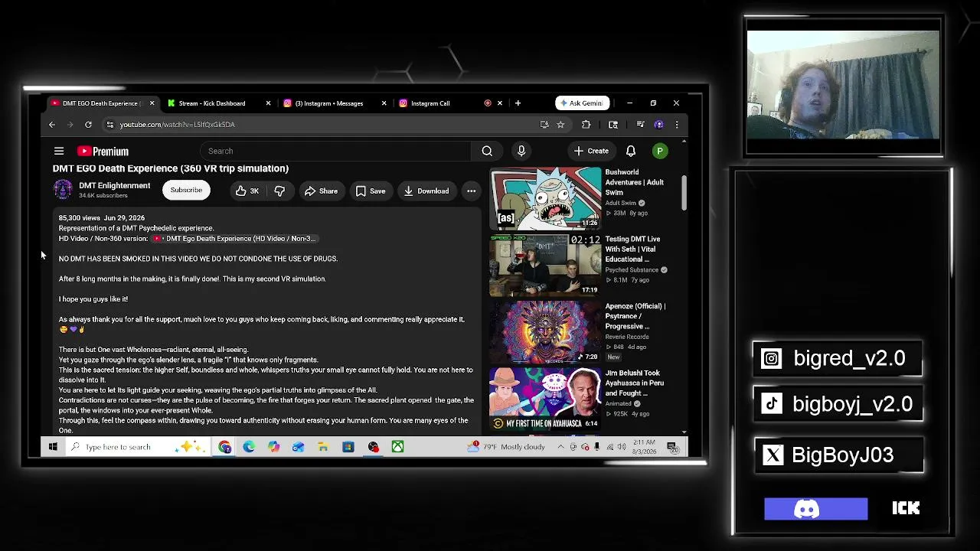Open the Jim Belushi Took Ayahuasca title

634,383
